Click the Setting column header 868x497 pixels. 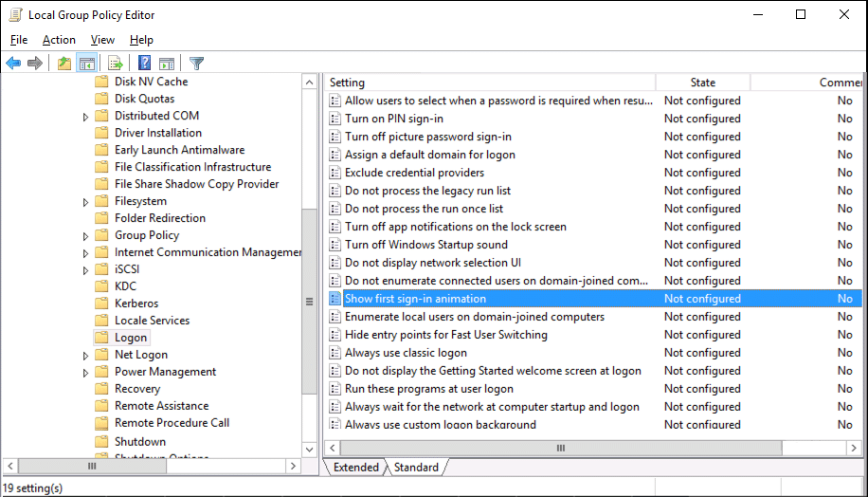[x=488, y=83]
